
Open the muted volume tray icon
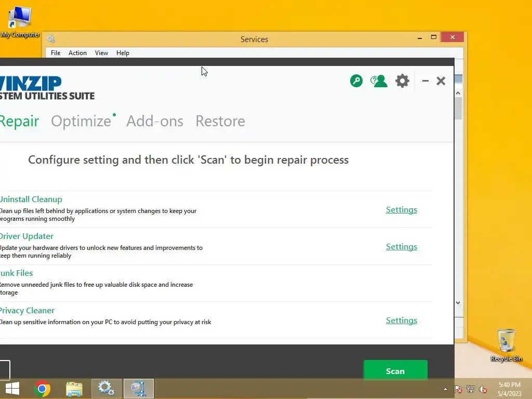[483, 389]
